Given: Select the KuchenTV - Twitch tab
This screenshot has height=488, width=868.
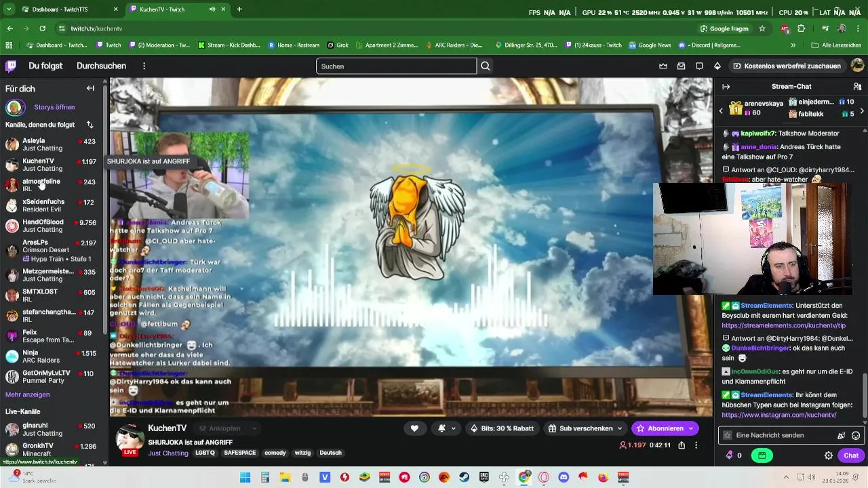Looking at the screenshot, I should 180,9.
